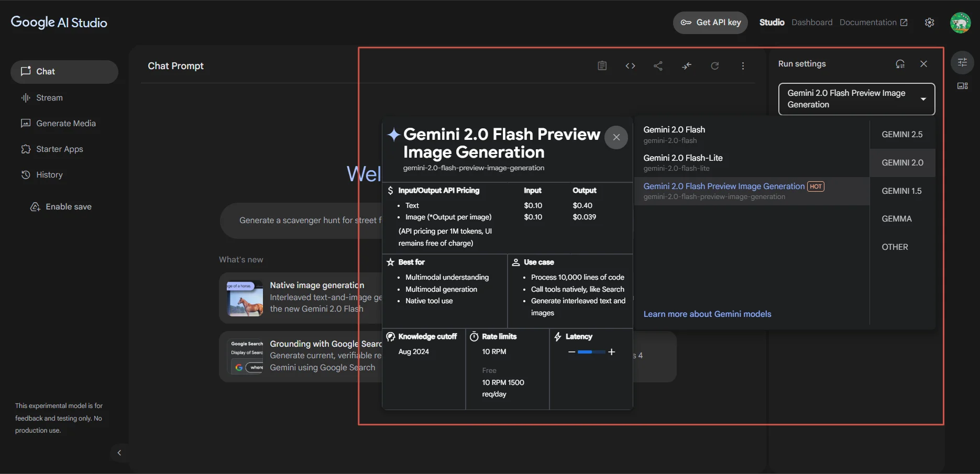980x474 pixels.
Task: Toggle the run settings sliders icon
Action: [x=963, y=63]
